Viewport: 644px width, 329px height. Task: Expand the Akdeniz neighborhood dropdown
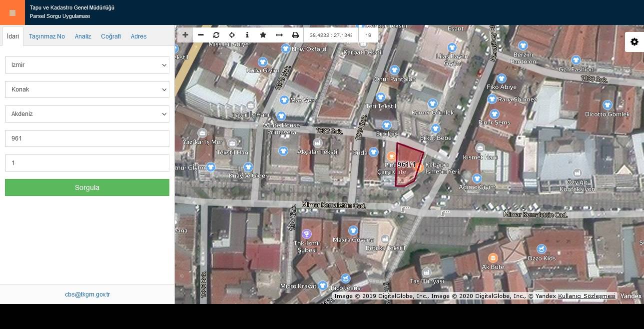[x=87, y=114]
